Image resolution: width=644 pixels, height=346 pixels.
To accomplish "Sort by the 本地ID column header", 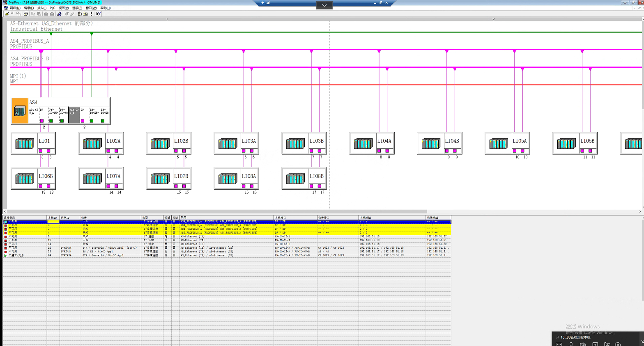I will (53, 218).
